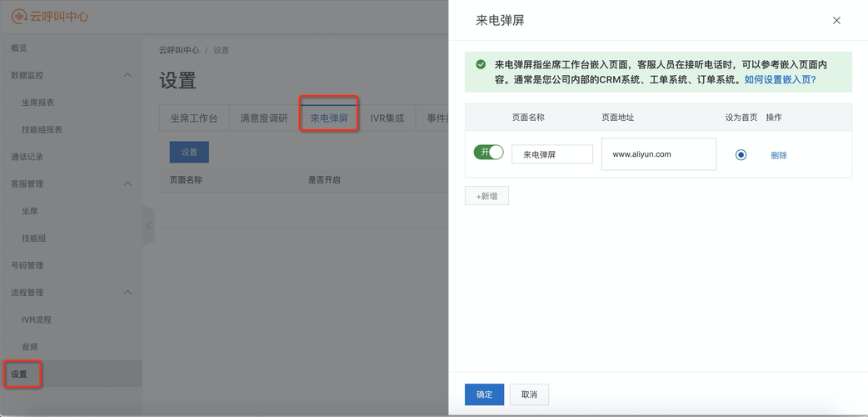Collapse the 数据监控 section chevron
This screenshot has height=417, width=868.
click(x=127, y=75)
